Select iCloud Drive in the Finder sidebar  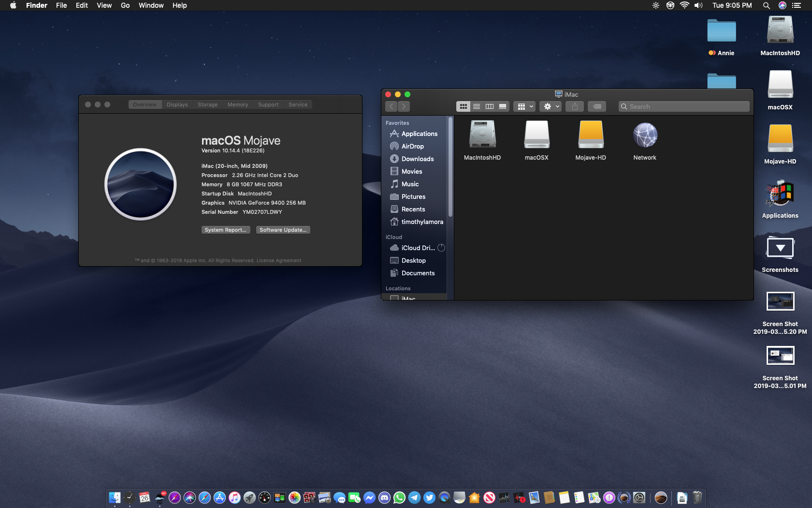click(x=415, y=248)
